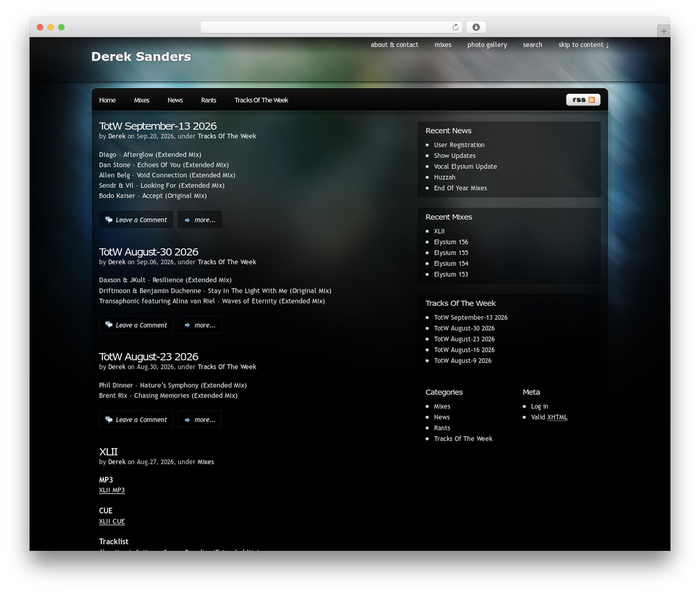Open Vocal Elysium Update news item

click(x=465, y=166)
